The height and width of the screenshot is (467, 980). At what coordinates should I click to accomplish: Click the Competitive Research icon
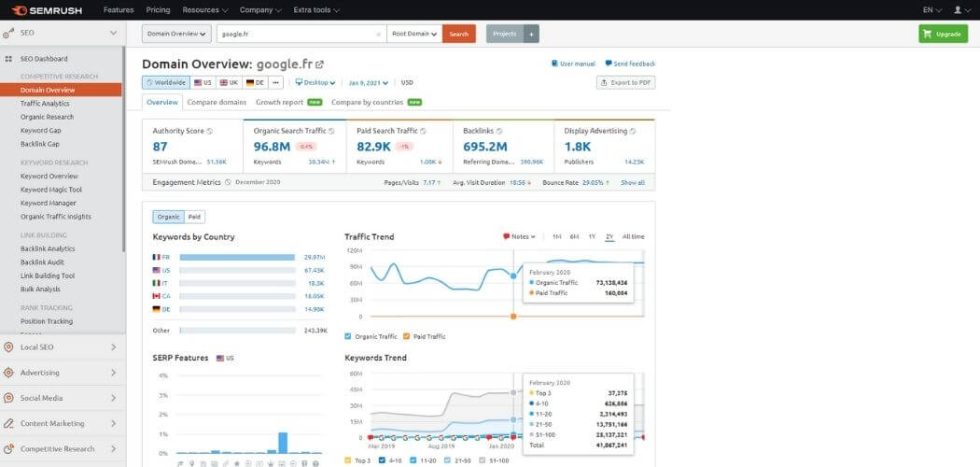pyautogui.click(x=8, y=449)
